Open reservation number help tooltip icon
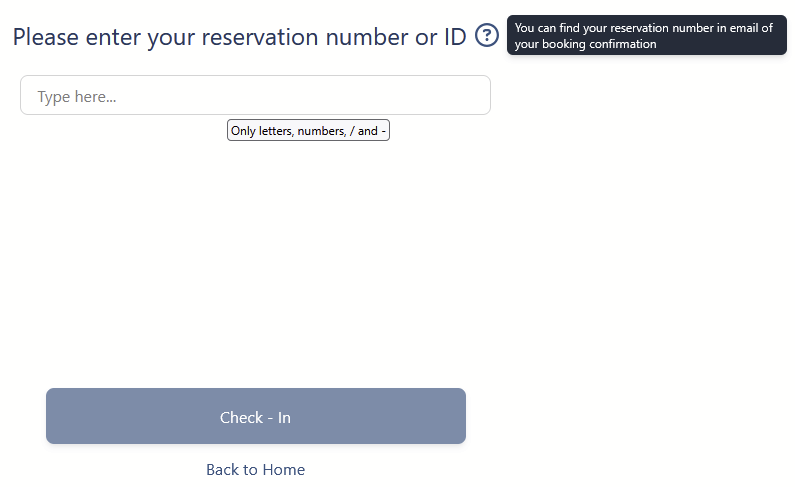795x487 pixels. click(486, 36)
